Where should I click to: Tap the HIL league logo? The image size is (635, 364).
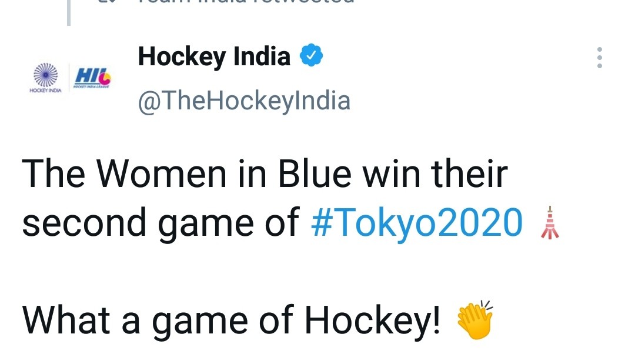coord(93,75)
